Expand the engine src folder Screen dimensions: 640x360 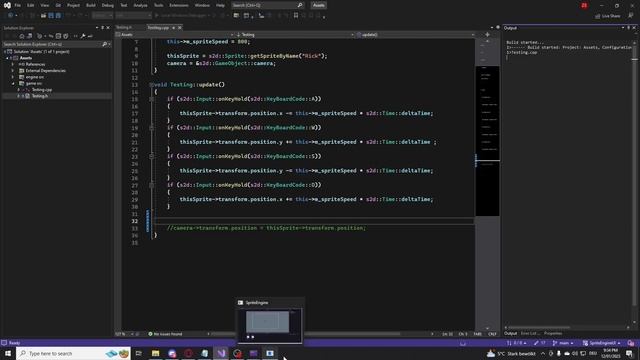tap(13, 77)
